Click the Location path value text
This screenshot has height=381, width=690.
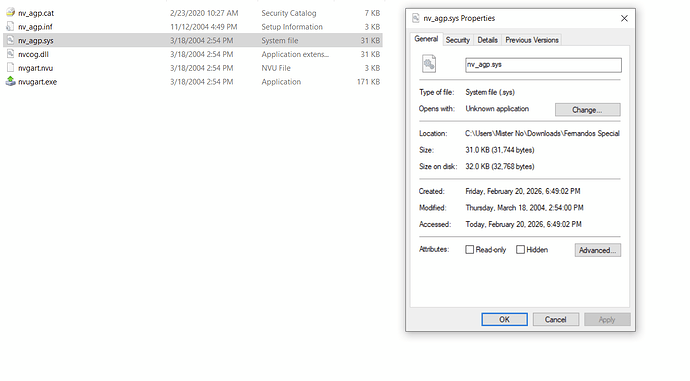click(542, 133)
